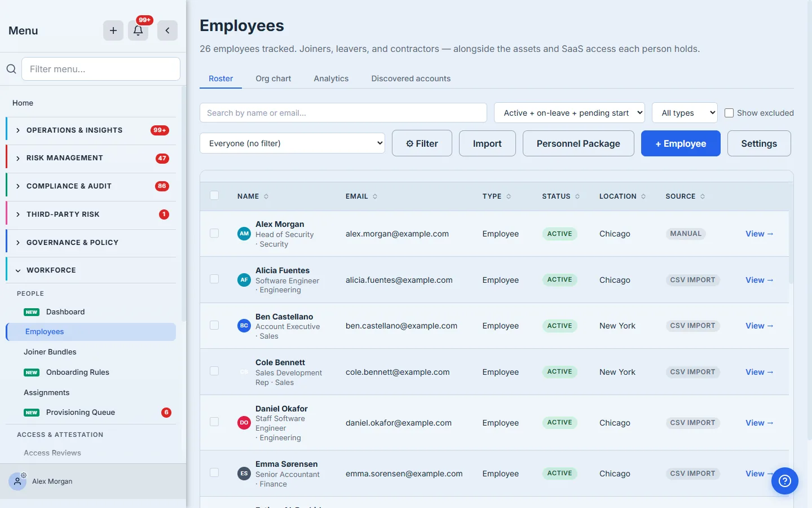Click Emma Sørensen's ES avatar
Image resolution: width=812 pixels, height=508 pixels.
click(x=244, y=474)
